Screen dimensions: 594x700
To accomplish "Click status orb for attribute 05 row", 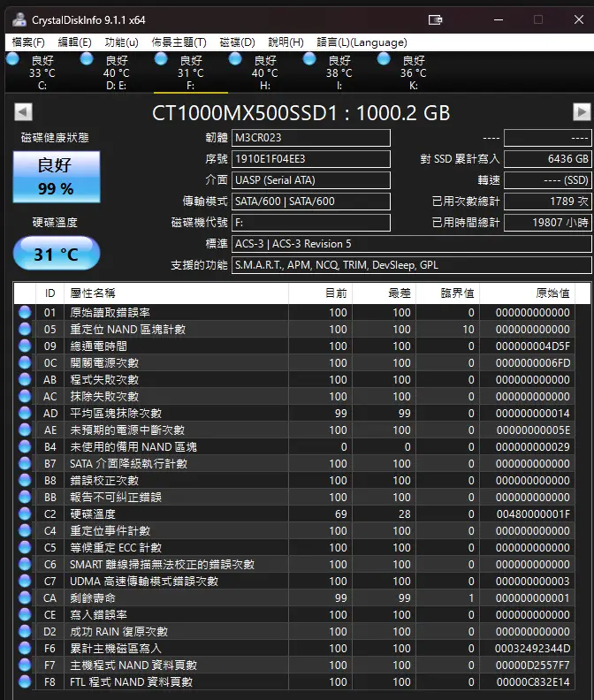I will point(25,329).
